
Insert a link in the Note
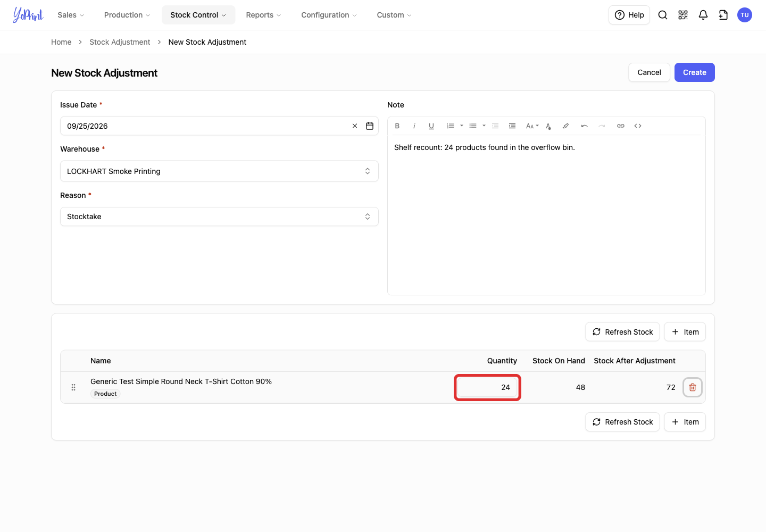621,126
